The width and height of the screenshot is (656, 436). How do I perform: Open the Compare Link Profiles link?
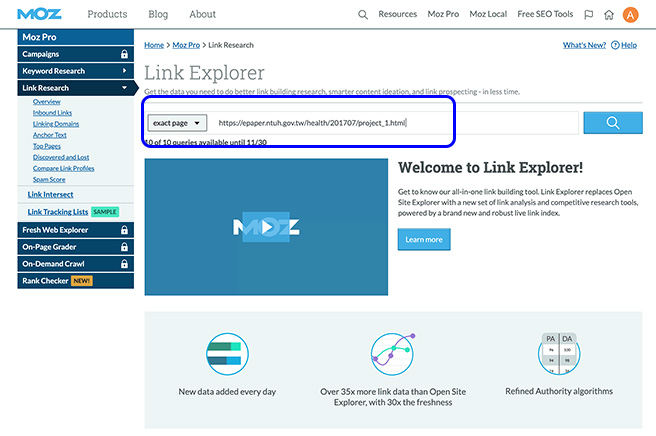click(64, 168)
